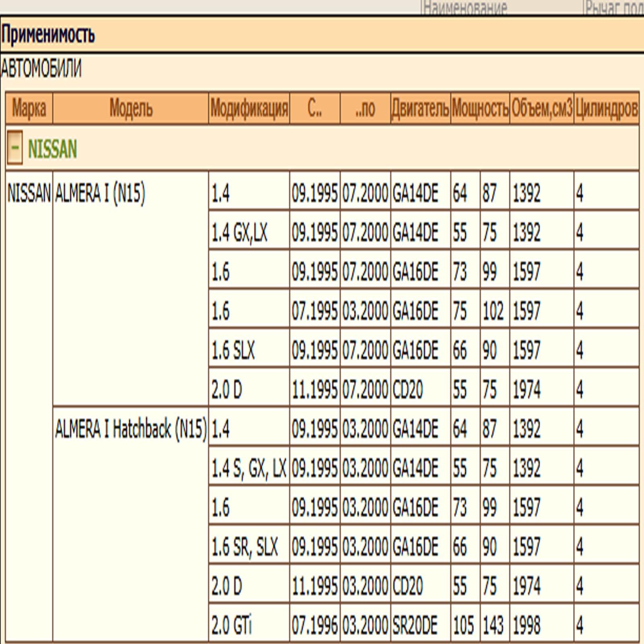Viewport: 644px width, 644px height.
Task: Select the ALMERA I Hatchback (N15) cell
Action: coord(131,429)
